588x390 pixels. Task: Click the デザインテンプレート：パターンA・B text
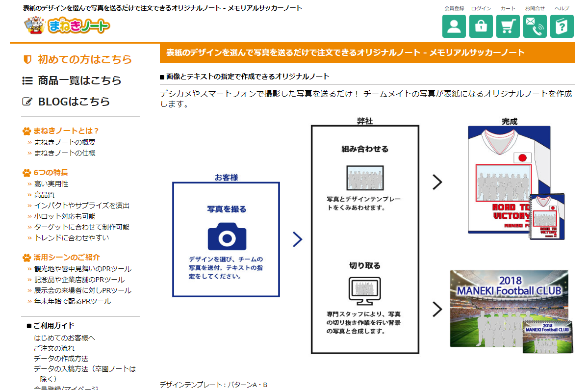[x=213, y=385]
